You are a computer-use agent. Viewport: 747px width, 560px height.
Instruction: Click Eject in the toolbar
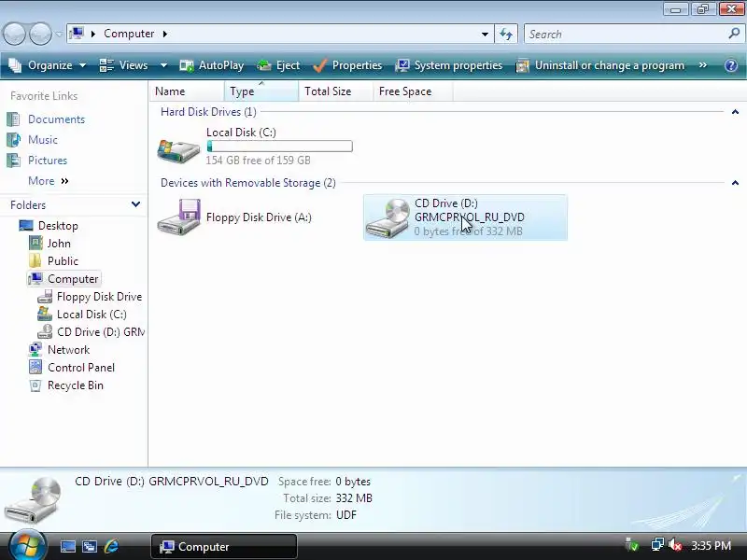tap(278, 65)
